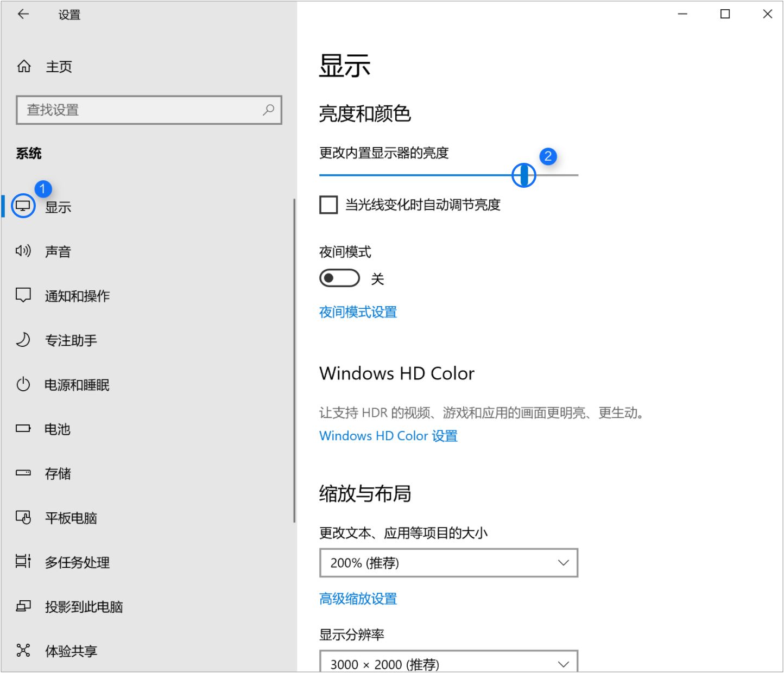Viewport: 784px width, 673px height.
Task: Enable auto brightness when lighting changes checkbox
Action: (328, 205)
